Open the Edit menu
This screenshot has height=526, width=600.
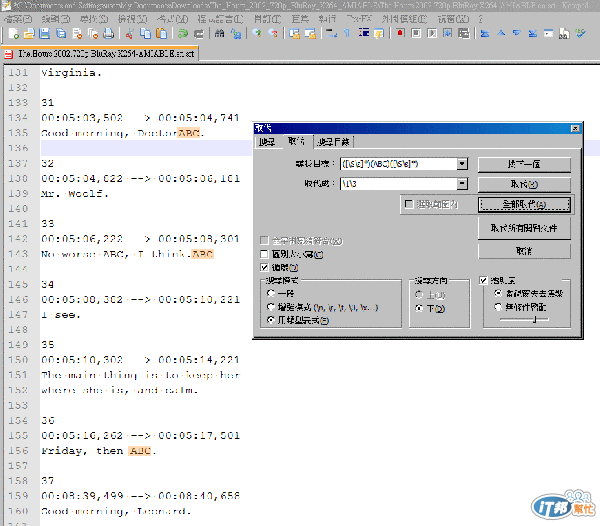pyautogui.click(x=55, y=19)
